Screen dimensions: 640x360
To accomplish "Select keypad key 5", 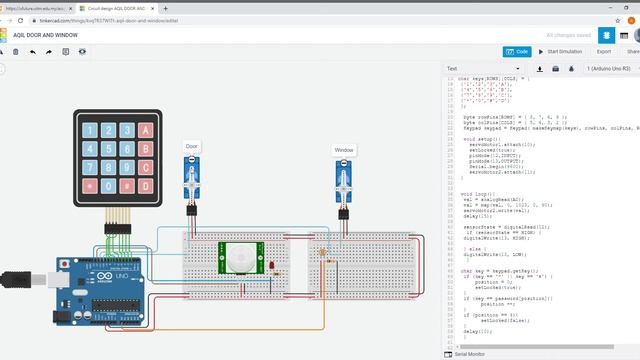I will [x=109, y=149].
